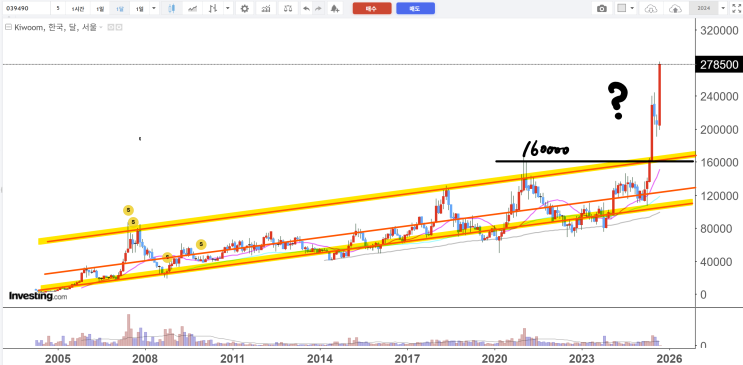
Task: Click the S marker near late 2008
Action: coord(167,257)
